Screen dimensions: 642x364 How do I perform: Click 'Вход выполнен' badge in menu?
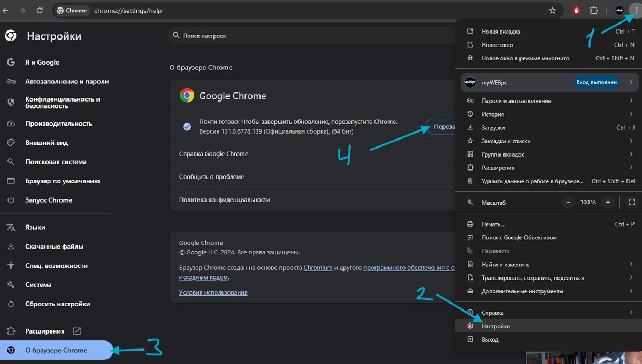coord(597,82)
